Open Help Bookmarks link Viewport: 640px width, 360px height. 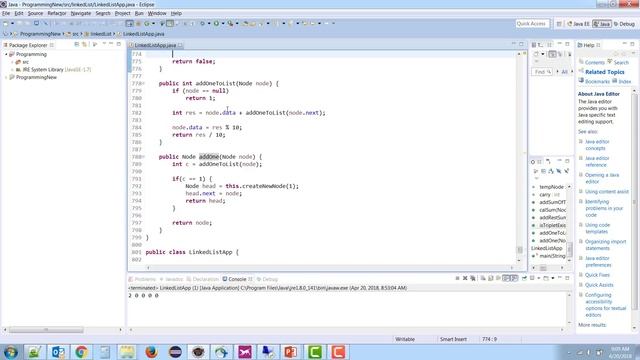[x=597, y=82]
